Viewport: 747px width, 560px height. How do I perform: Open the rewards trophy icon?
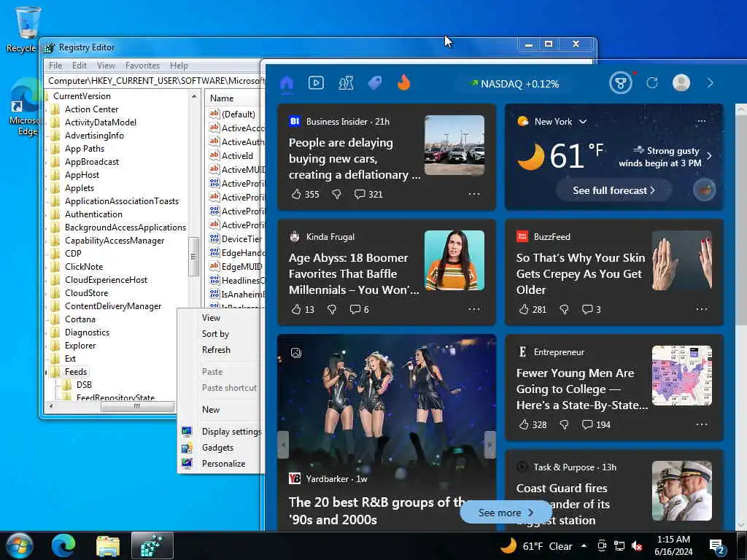click(620, 83)
